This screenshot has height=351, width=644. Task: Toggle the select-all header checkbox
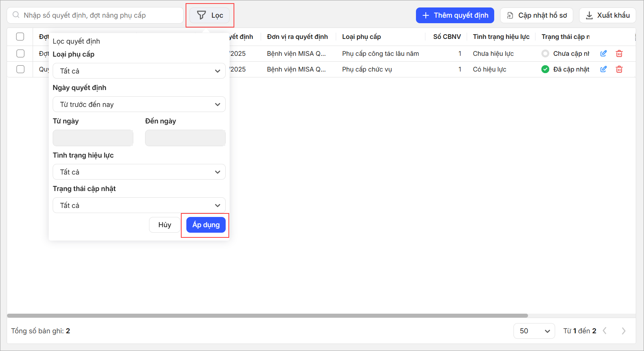20,37
